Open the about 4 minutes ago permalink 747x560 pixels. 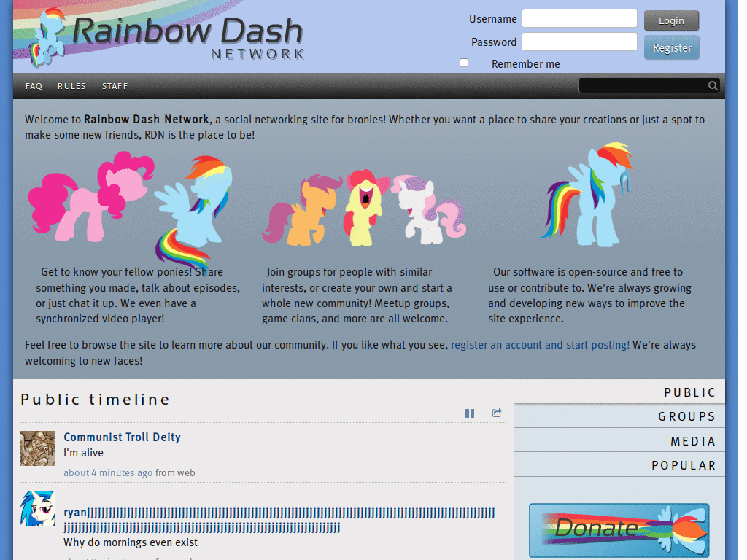pyautogui.click(x=108, y=472)
